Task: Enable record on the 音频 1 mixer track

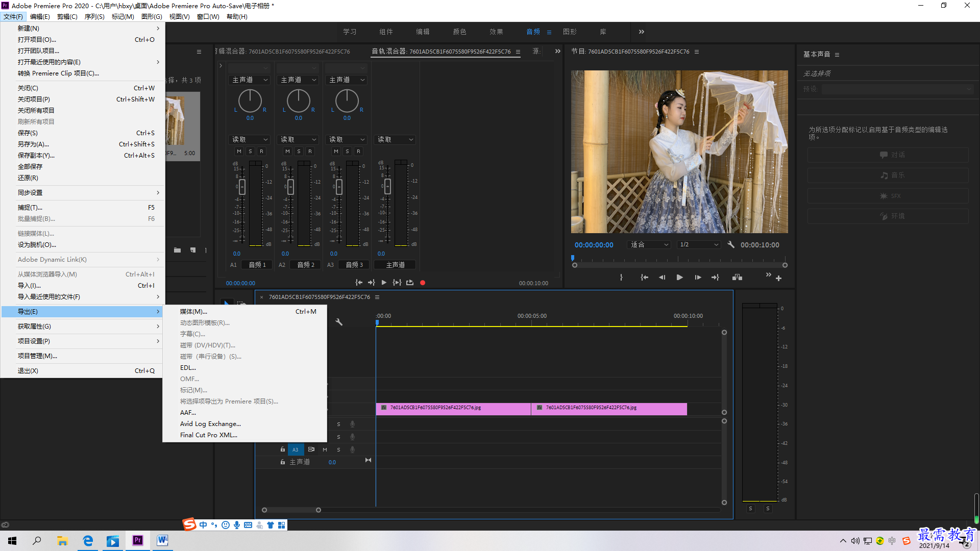Action: (x=261, y=152)
